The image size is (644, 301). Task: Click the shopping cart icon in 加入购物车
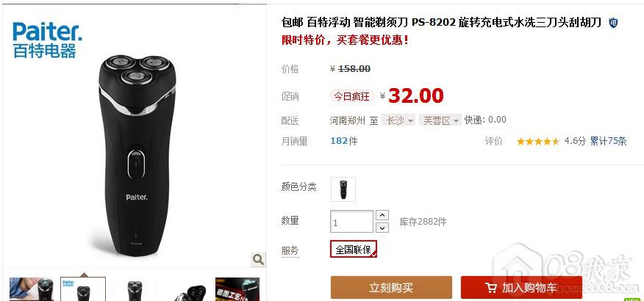(490, 288)
